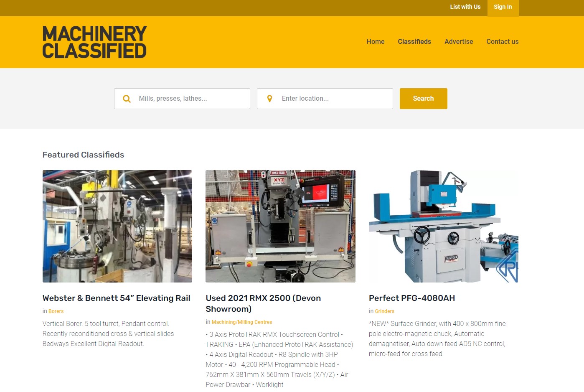Open the Advertise page
The height and width of the screenshot is (392, 584).
[459, 41]
